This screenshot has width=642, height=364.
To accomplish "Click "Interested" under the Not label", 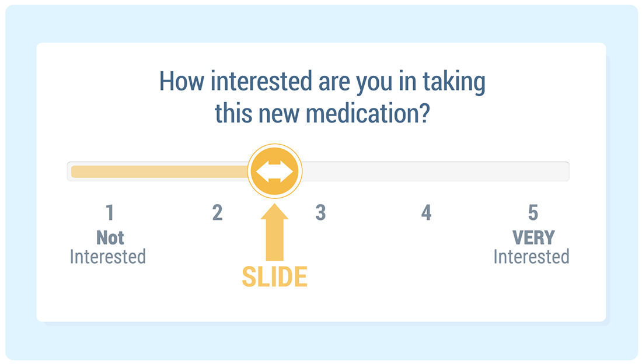I will (x=108, y=257).
